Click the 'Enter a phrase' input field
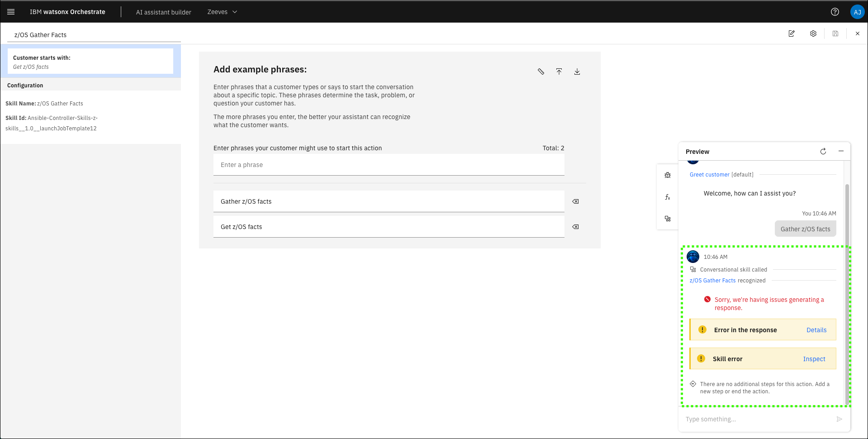The image size is (868, 439). point(389,165)
